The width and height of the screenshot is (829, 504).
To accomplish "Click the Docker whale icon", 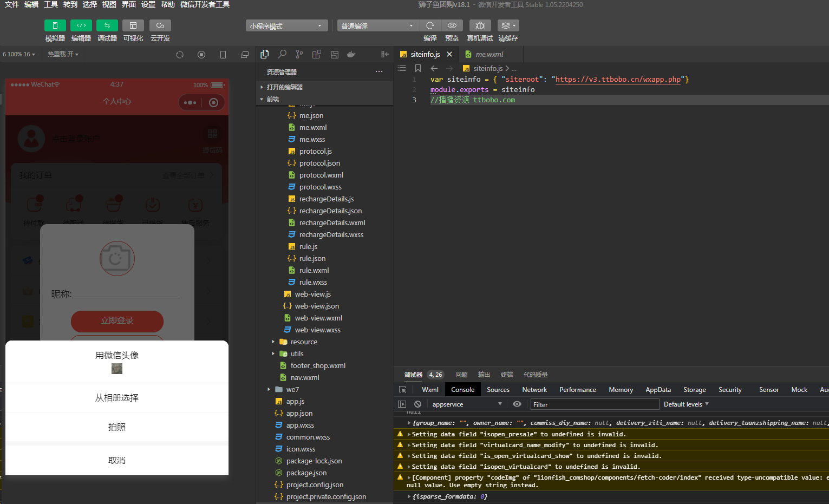I will pos(351,54).
